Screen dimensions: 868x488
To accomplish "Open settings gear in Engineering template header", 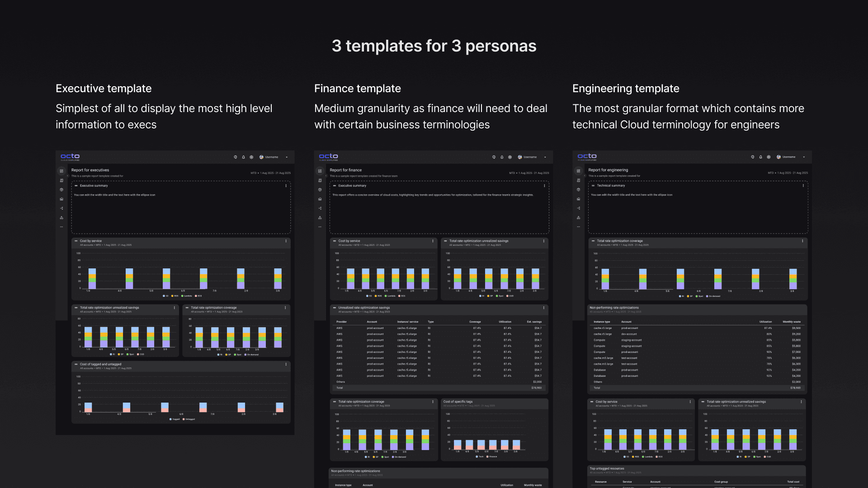I will coord(769,157).
